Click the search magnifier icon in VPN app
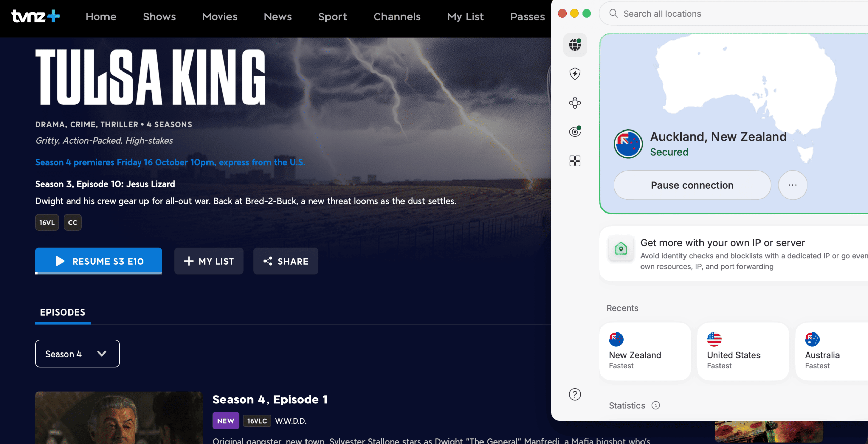This screenshot has height=444, width=868. [x=613, y=13]
